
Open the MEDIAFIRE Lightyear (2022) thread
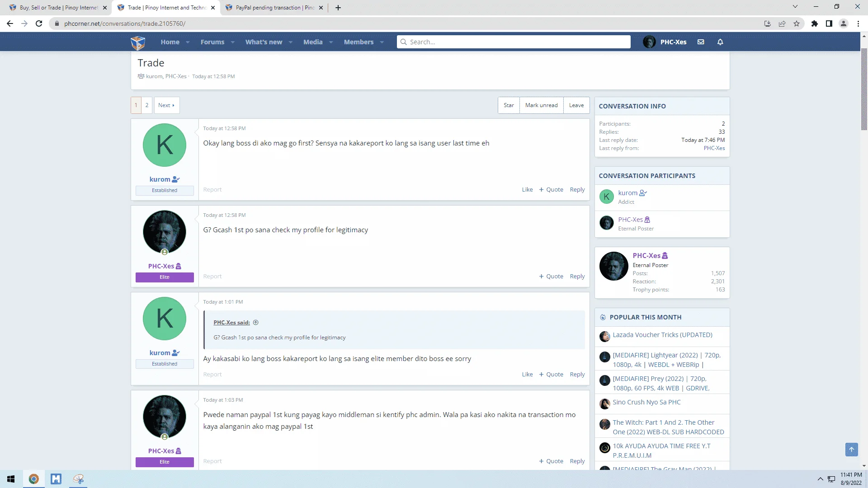(666, 360)
